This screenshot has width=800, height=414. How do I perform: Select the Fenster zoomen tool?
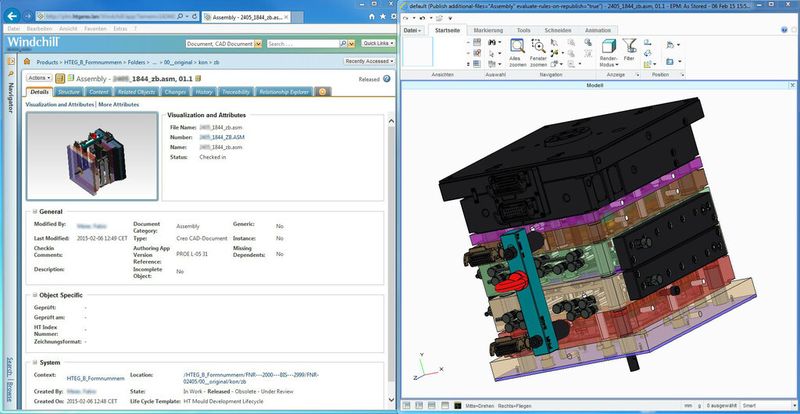pyautogui.click(x=538, y=47)
